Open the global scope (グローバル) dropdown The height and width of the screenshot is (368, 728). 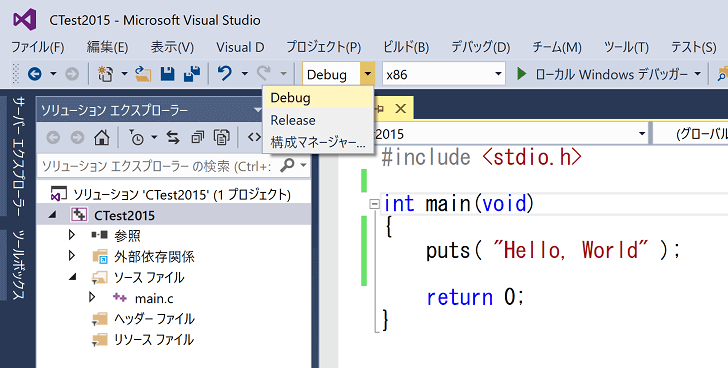pyautogui.click(x=691, y=134)
